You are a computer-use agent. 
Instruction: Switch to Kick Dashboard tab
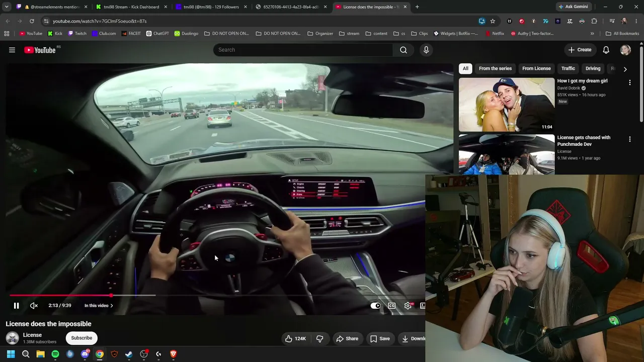(x=132, y=7)
